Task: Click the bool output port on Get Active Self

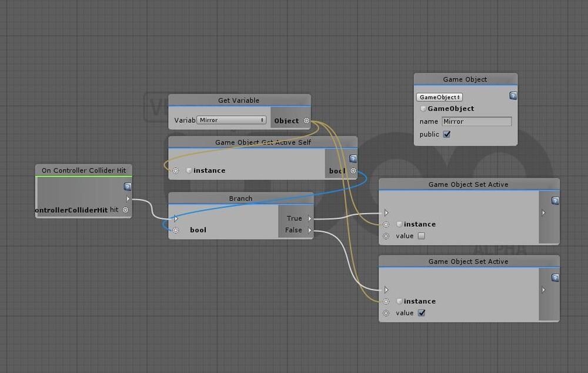Action: click(x=353, y=171)
